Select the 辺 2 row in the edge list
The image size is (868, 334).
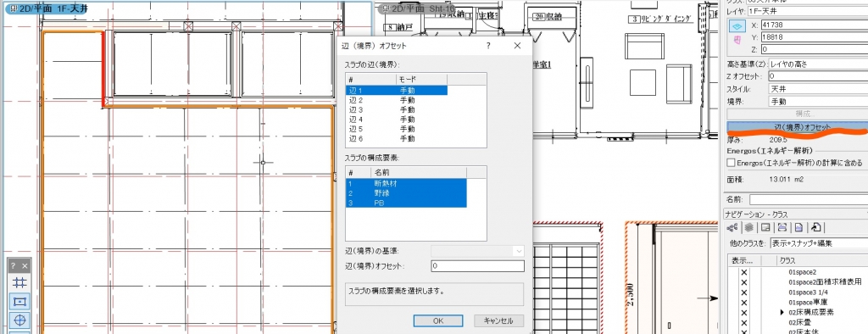(x=397, y=100)
